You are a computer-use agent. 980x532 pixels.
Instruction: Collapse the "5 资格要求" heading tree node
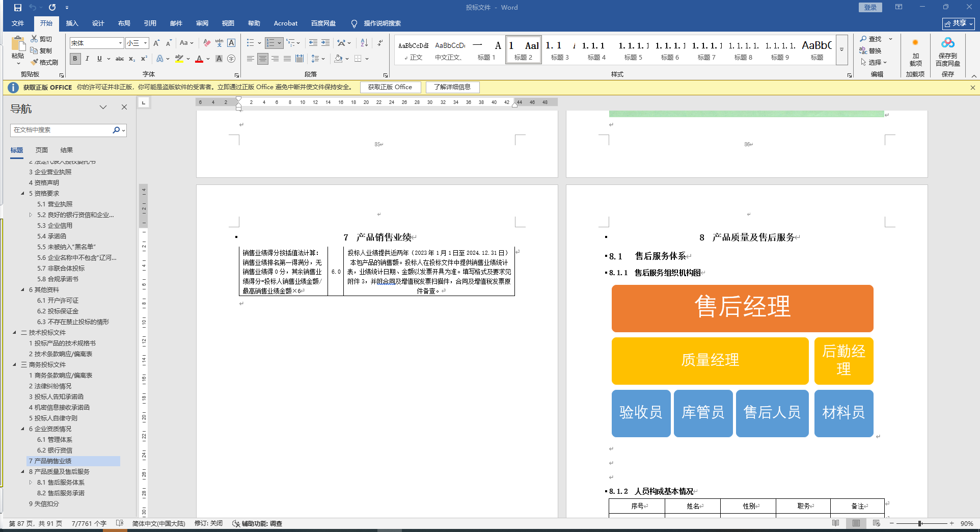click(22, 194)
